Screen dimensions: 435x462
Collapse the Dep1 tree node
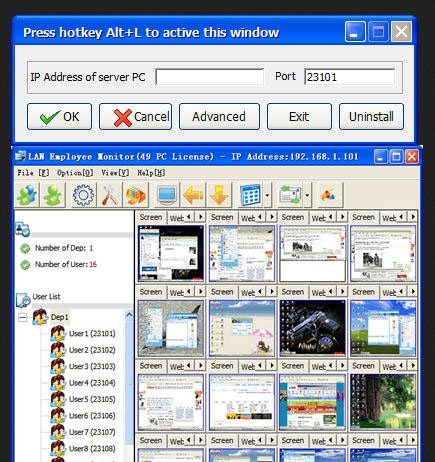(23, 317)
